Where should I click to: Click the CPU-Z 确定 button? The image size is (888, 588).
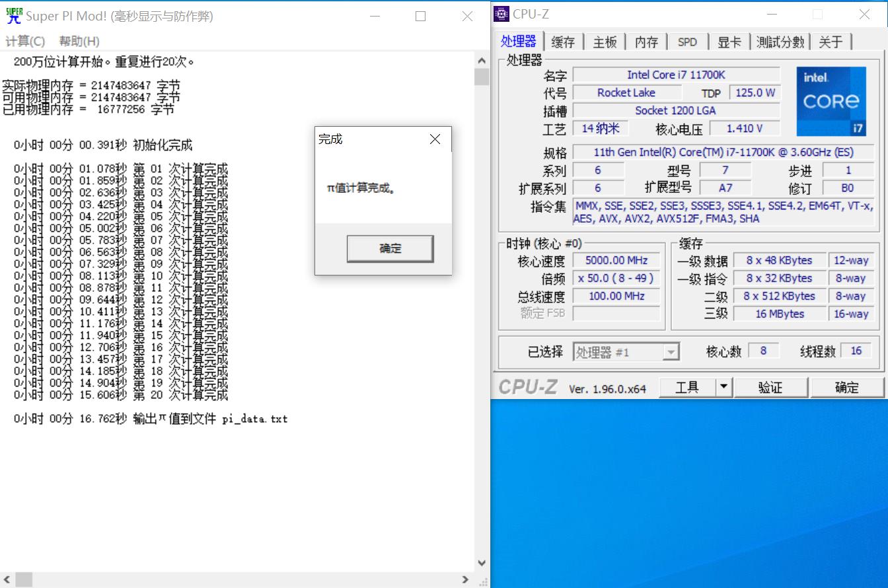click(x=846, y=388)
